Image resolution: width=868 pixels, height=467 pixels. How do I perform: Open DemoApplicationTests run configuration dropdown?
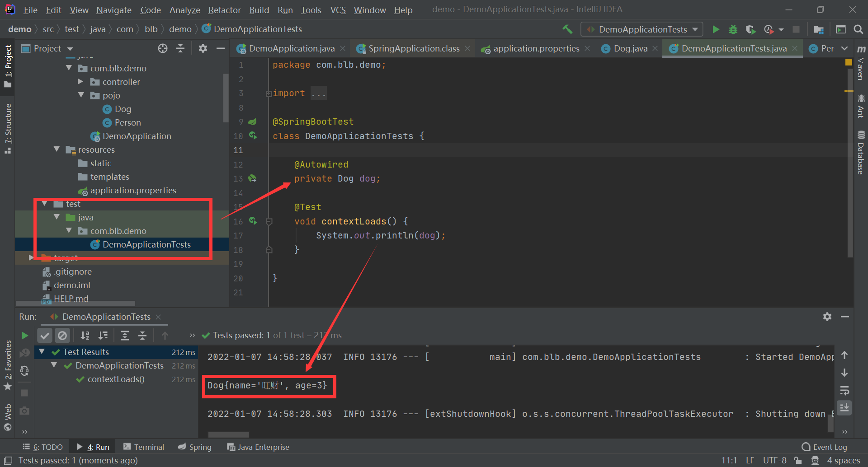point(642,29)
